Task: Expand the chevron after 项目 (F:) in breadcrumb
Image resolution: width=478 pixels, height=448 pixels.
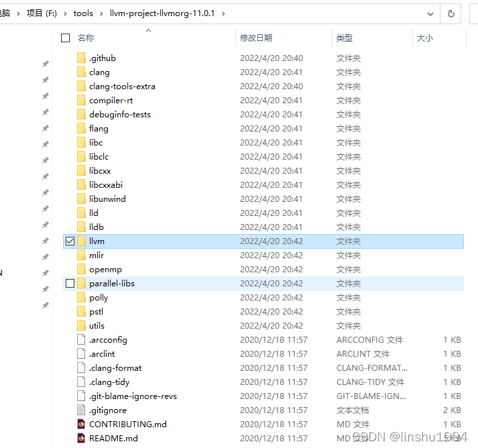Action: click(x=65, y=13)
